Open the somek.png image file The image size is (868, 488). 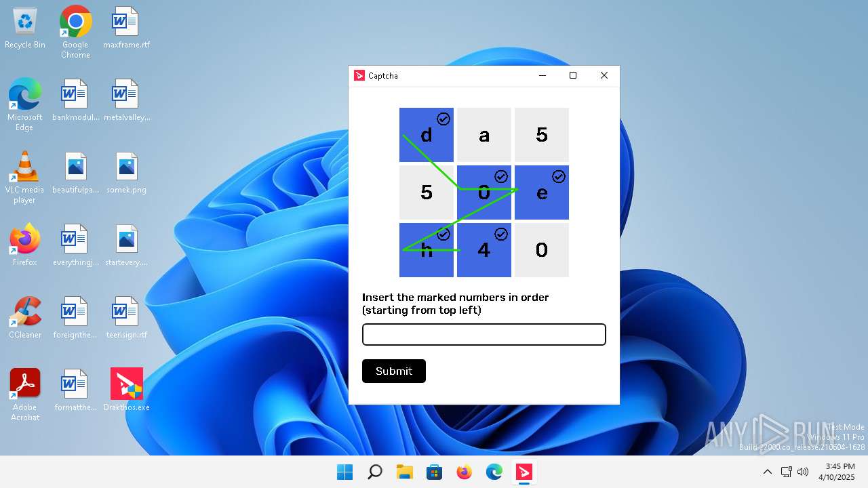tap(126, 174)
